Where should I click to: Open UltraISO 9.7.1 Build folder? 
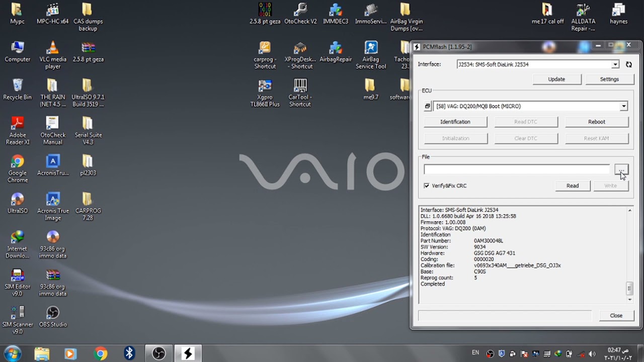(88, 93)
